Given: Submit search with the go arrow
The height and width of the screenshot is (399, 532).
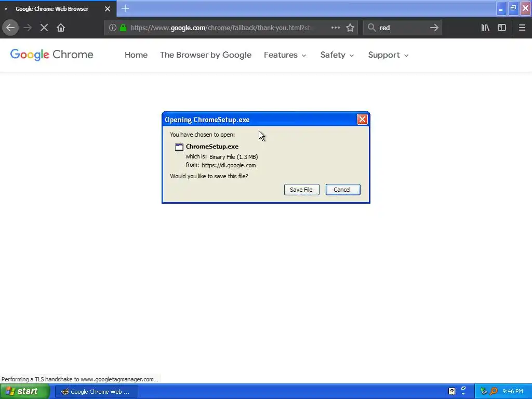Looking at the screenshot, I should click(434, 28).
